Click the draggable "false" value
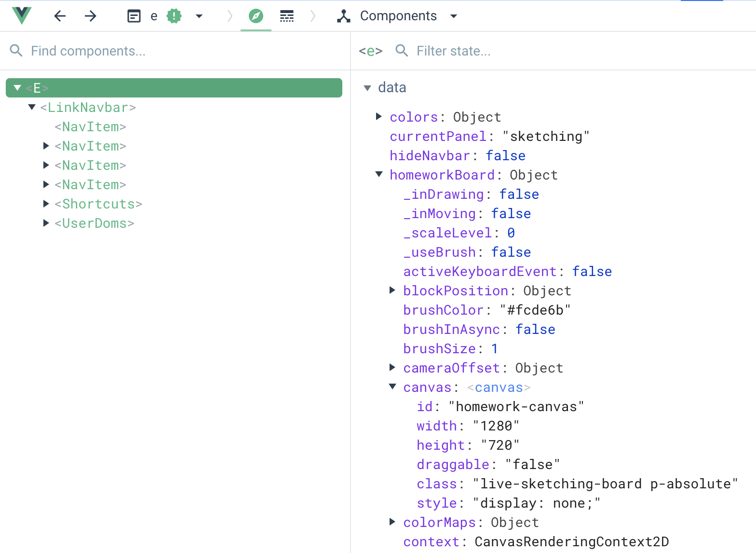756x553 pixels. point(533,464)
